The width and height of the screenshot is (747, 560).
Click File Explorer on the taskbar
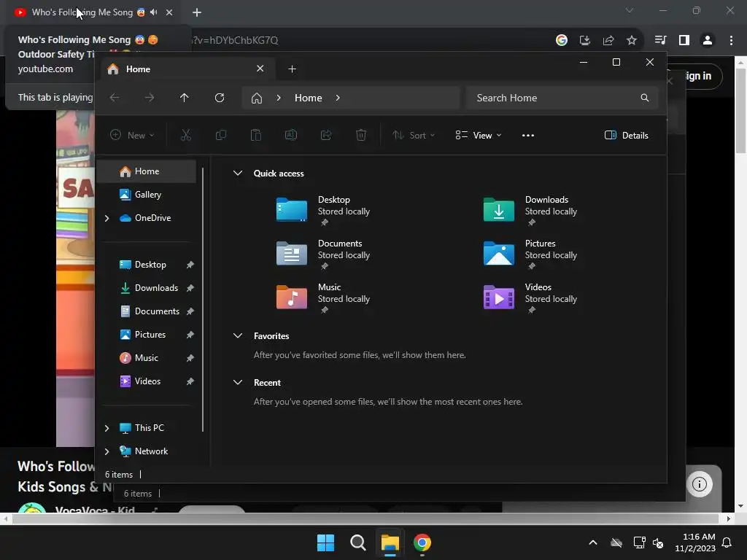[390, 542]
